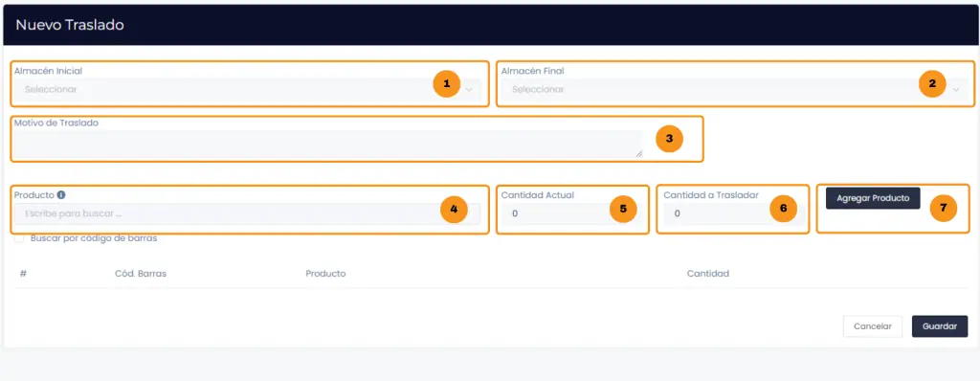Click the Cantidad Actual field

572,214
